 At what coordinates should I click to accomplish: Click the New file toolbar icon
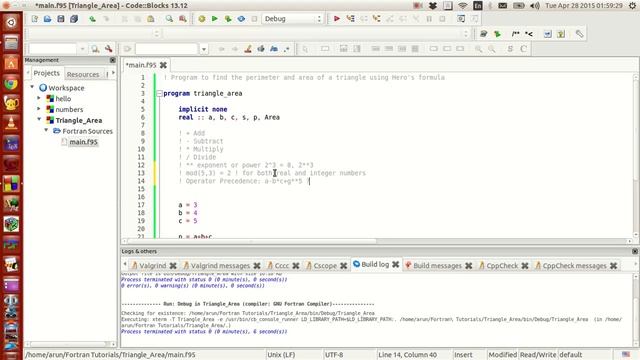35,19
